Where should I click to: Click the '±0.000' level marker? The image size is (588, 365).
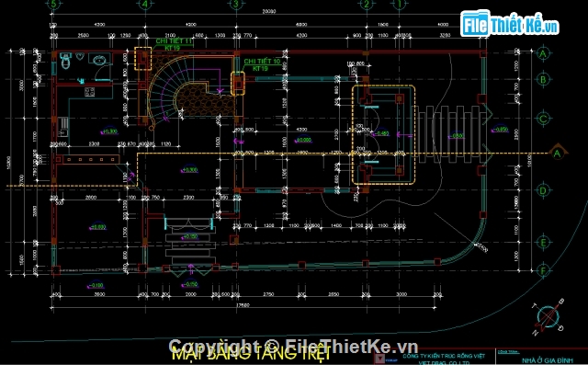(303, 140)
